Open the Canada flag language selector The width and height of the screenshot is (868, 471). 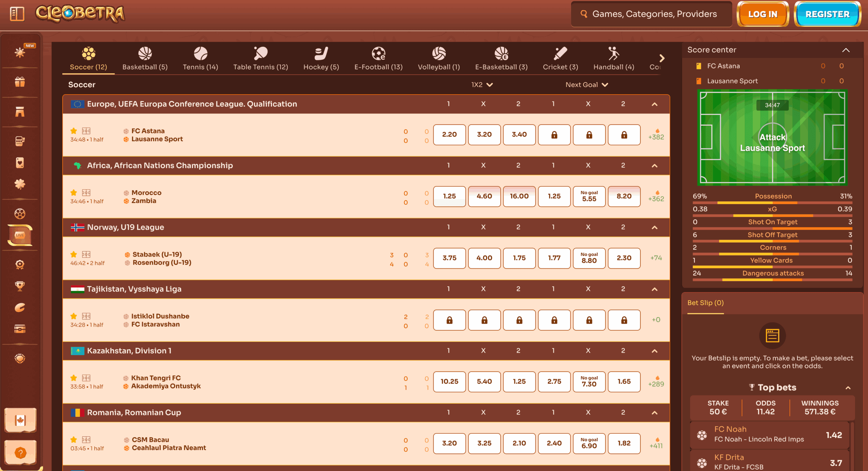point(20,421)
